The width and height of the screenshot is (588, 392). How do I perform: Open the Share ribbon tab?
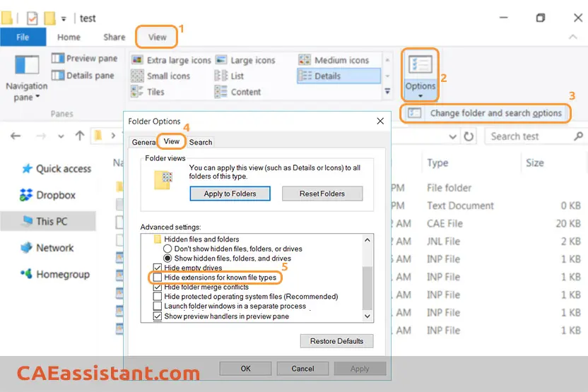[x=114, y=37]
